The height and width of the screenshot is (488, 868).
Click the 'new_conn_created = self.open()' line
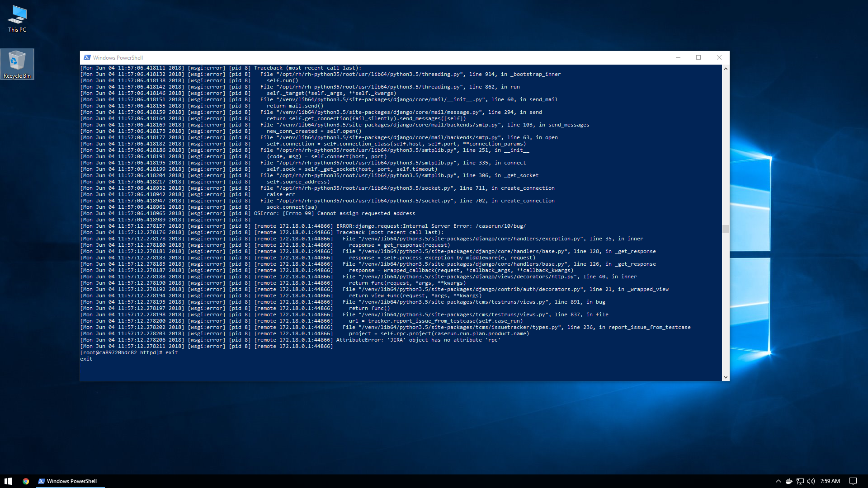click(314, 131)
